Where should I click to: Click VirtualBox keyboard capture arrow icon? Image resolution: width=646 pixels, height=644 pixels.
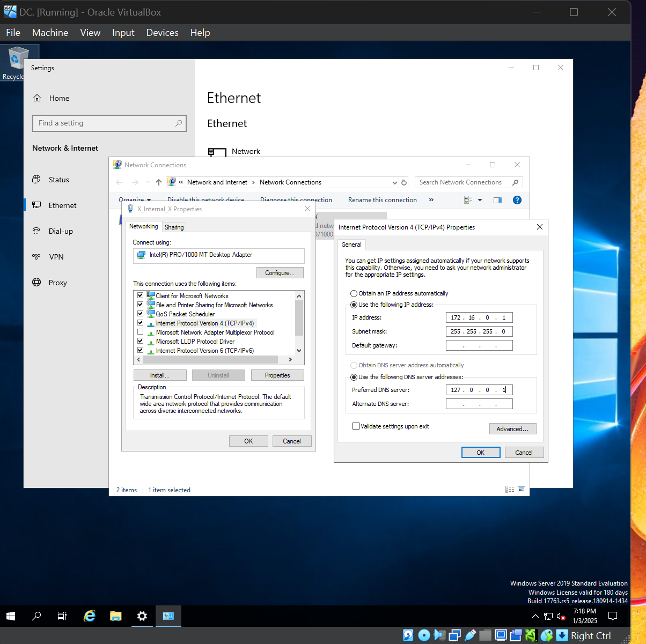point(562,635)
